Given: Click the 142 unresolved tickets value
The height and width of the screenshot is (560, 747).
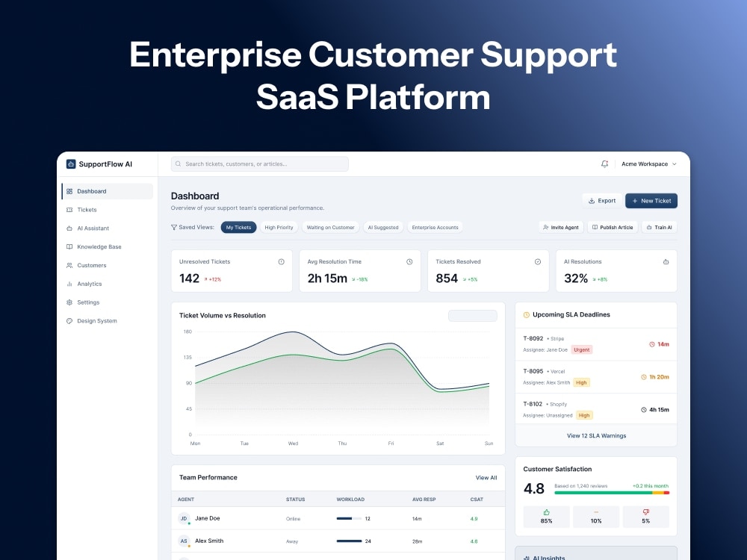Looking at the screenshot, I should [x=189, y=279].
